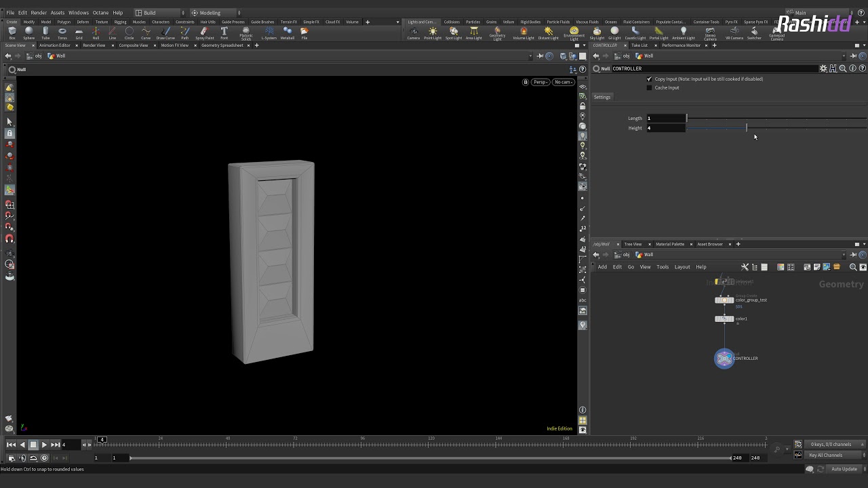Toggle the viewport camera lock icon
The width and height of the screenshot is (868, 488).
tap(526, 82)
